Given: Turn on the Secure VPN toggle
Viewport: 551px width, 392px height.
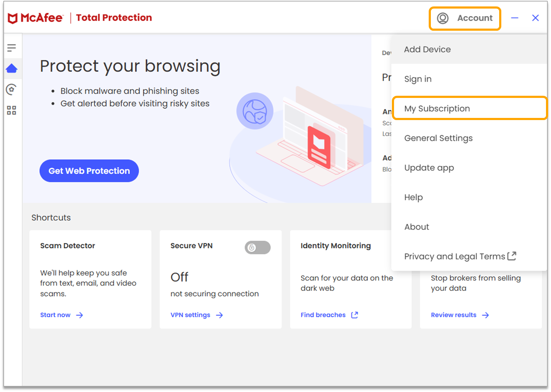Looking at the screenshot, I should tap(257, 248).
